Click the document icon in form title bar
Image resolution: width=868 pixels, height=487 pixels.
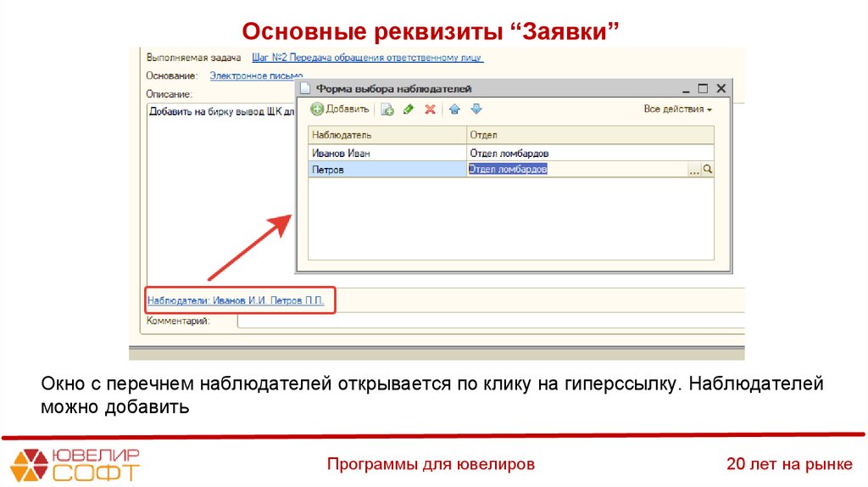[x=305, y=88]
